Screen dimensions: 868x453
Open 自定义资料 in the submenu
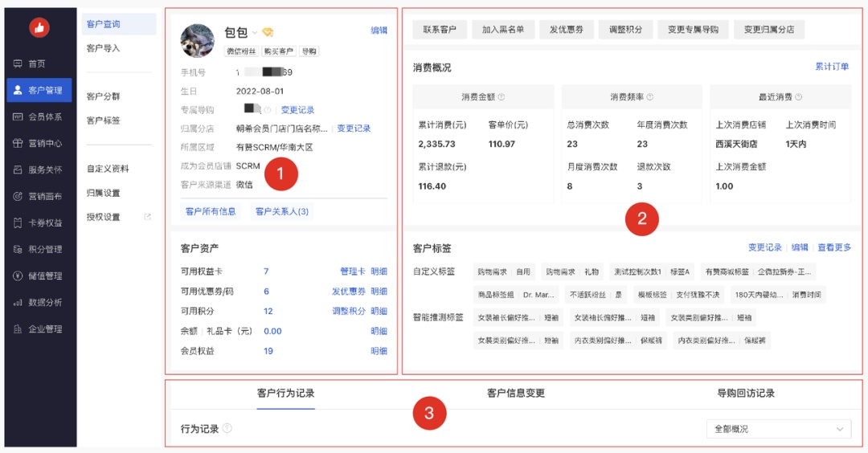coord(108,169)
